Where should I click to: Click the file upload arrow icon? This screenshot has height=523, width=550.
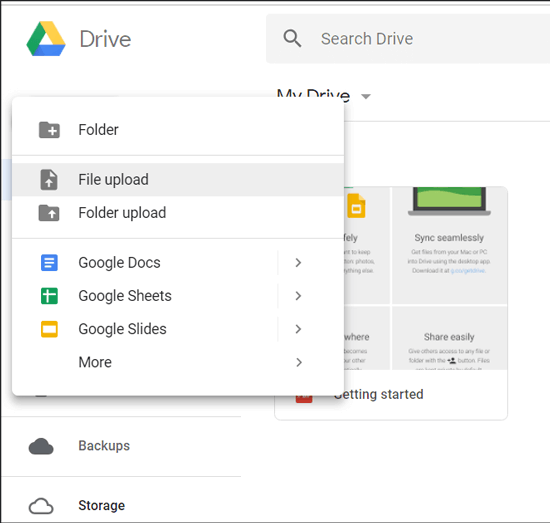(x=49, y=180)
